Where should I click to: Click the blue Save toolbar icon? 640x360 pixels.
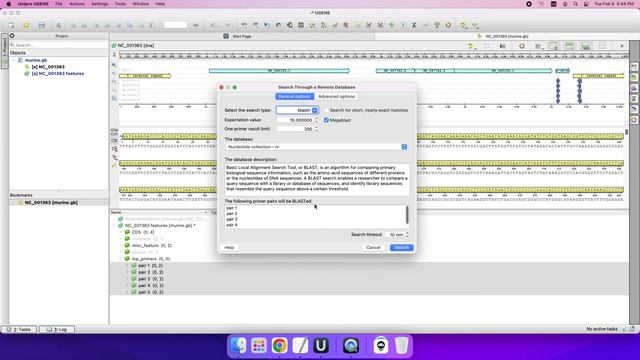(x=42, y=25)
